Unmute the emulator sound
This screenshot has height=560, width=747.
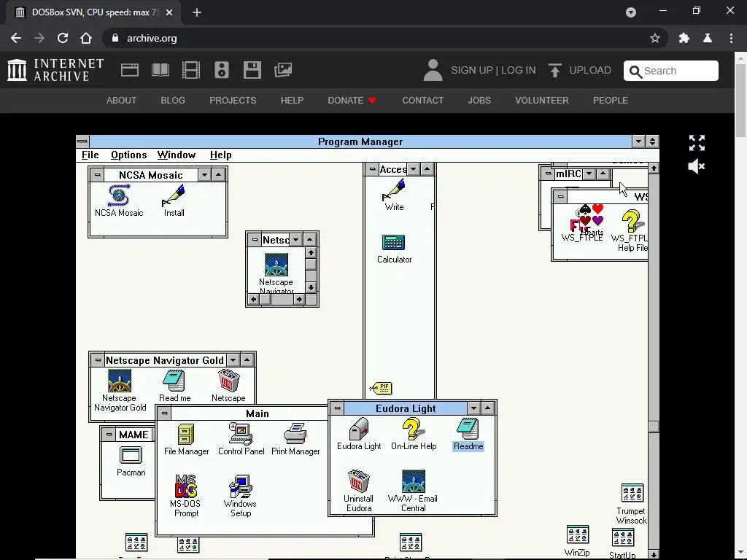(x=697, y=166)
